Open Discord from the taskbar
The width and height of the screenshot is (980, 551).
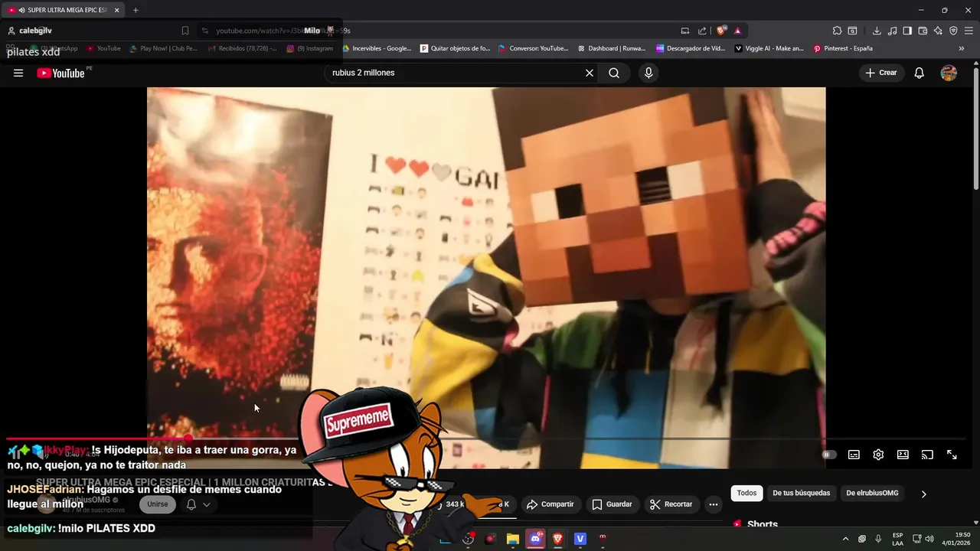535,539
